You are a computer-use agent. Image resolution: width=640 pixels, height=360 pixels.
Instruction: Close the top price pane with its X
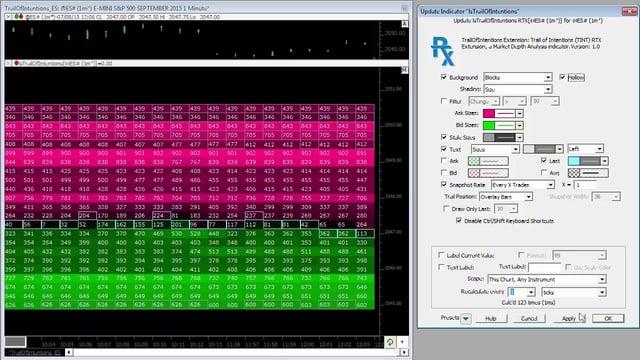coord(8,17)
